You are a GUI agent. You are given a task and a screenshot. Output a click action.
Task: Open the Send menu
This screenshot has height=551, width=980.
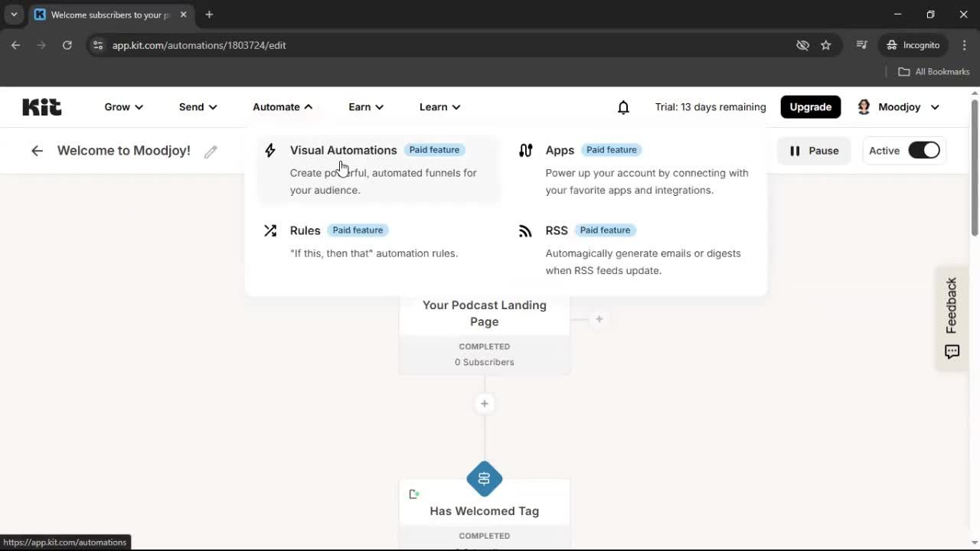[197, 107]
